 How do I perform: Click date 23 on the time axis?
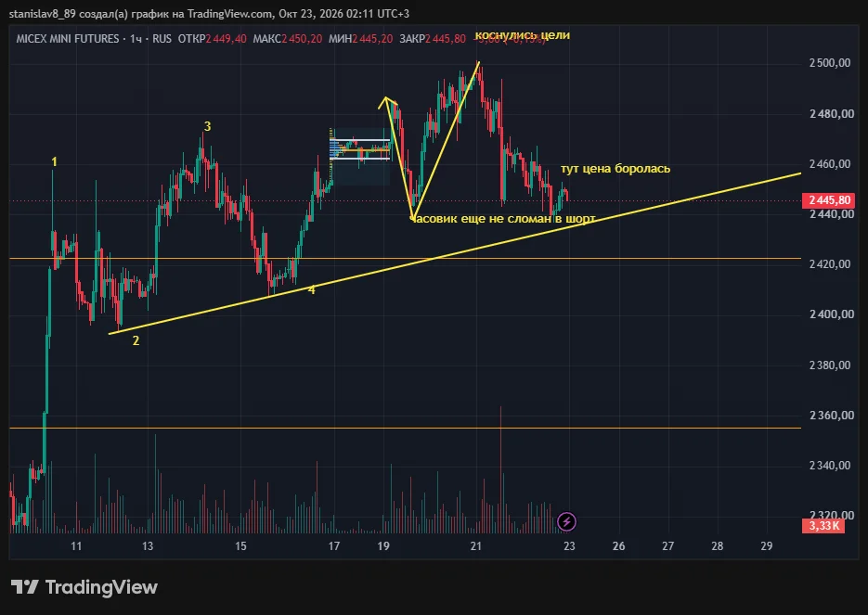tap(569, 546)
